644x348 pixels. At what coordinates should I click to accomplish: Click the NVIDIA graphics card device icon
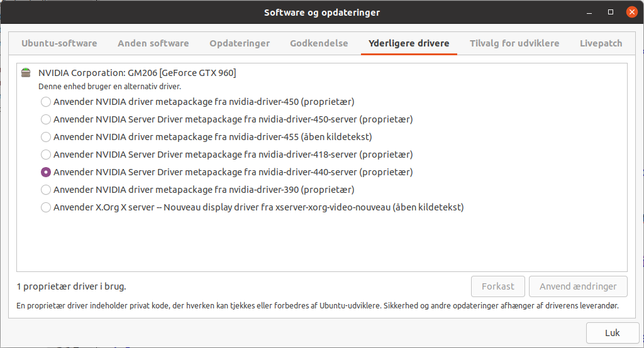(x=26, y=73)
